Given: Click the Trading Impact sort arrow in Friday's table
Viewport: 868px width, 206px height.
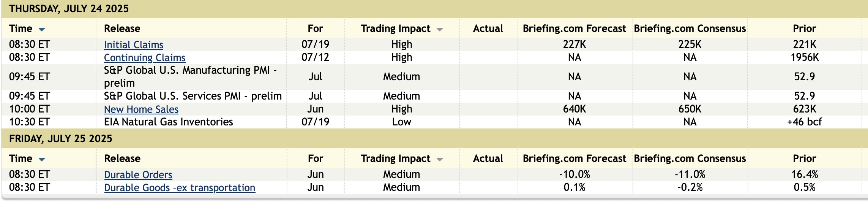Looking at the screenshot, I should (x=440, y=160).
